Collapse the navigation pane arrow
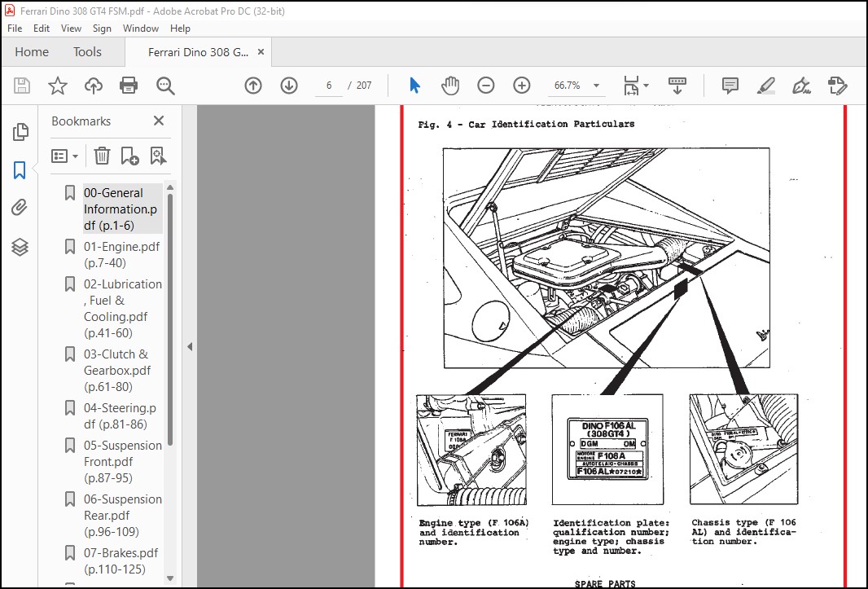 pyautogui.click(x=190, y=347)
